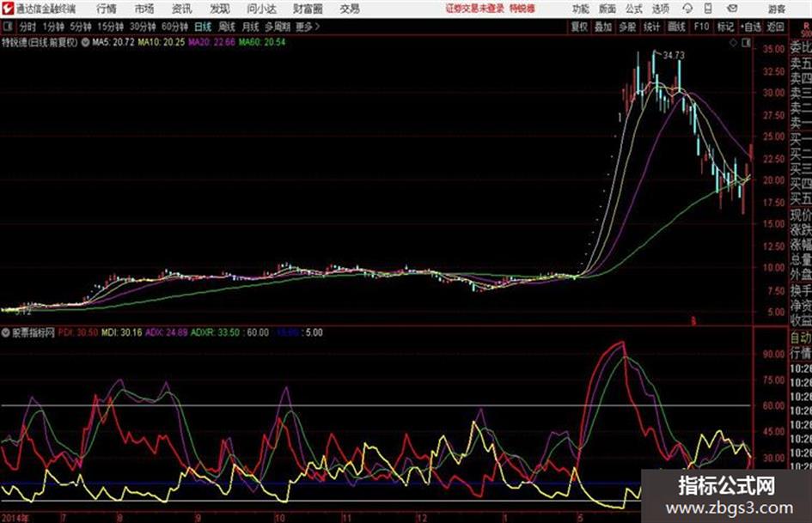Switch to the 60分钟 period tab
Screen dimensions: 812x523
point(175,27)
